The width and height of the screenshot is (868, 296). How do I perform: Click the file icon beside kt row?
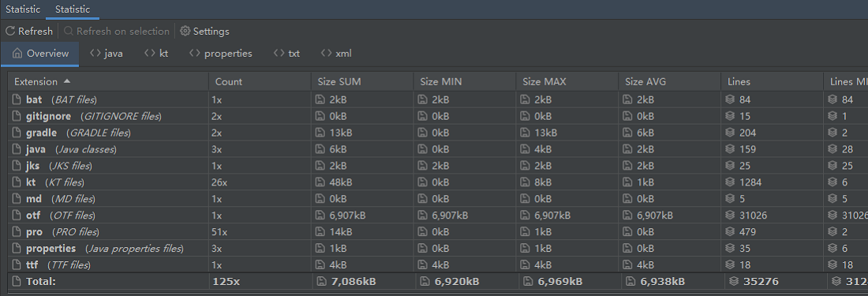16,182
